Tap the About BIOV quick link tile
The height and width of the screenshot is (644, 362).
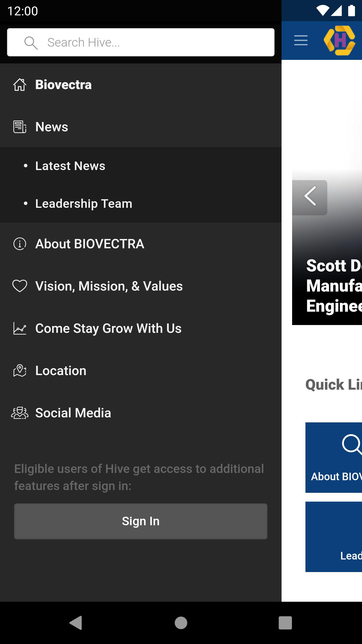(334, 458)
